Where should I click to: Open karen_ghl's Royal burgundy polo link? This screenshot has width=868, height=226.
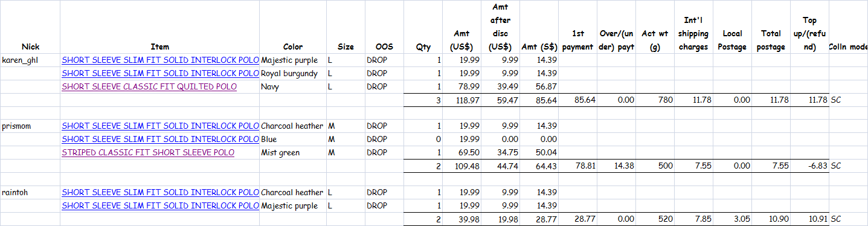[x=160, y=73]
